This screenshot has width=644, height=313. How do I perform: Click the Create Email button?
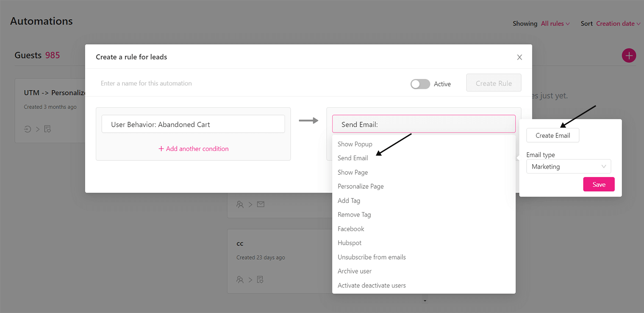(552, 136)
